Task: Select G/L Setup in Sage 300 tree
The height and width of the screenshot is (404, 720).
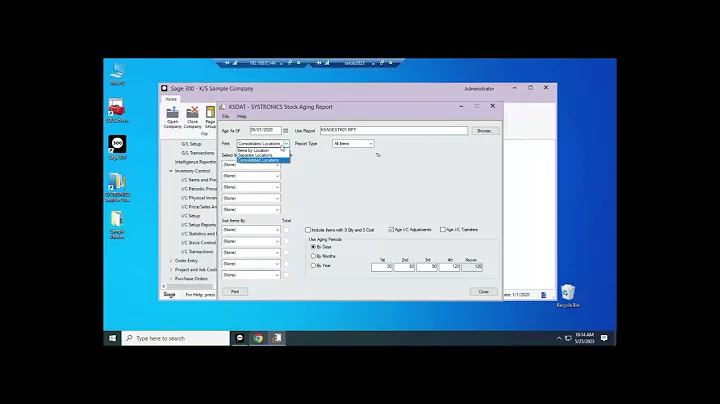Action: (x=191, y=144)
